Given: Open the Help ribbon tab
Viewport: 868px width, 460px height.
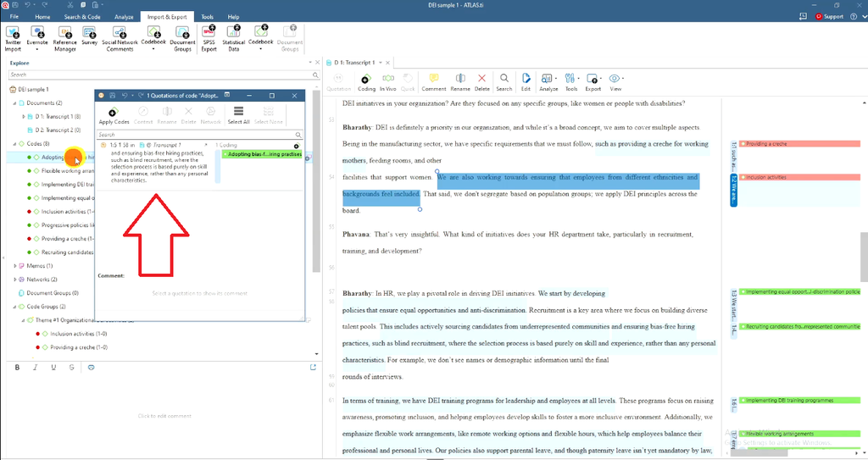Looking at the screenshot, I should click(233, 17).
